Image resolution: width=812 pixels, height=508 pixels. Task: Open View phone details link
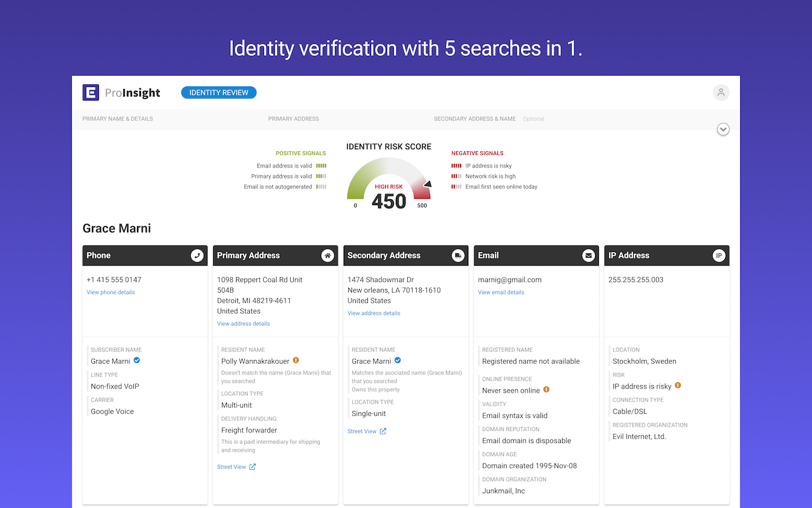tap(110, 292)
